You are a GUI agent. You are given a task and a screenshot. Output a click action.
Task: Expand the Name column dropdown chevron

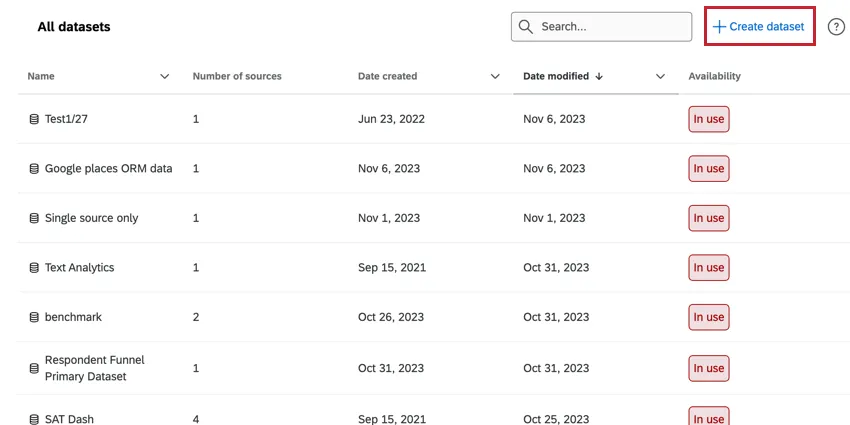point(165,76)
